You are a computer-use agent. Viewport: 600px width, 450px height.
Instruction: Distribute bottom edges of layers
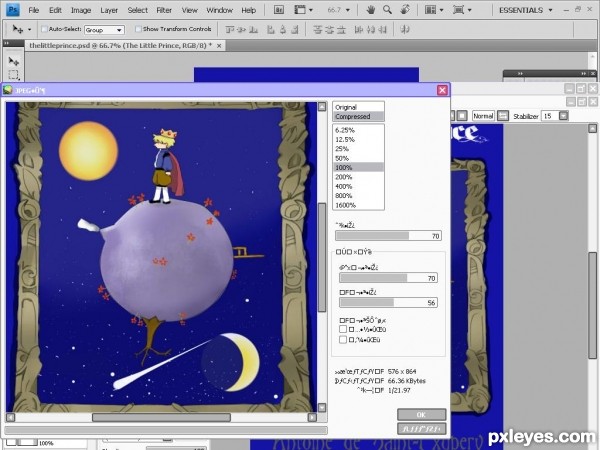[x=341, y=29]
